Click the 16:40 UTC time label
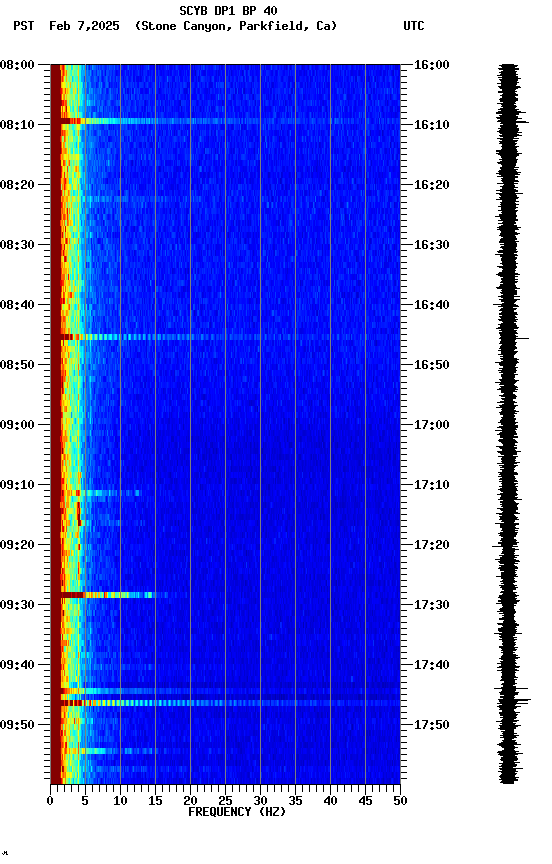 pos(432,305)
